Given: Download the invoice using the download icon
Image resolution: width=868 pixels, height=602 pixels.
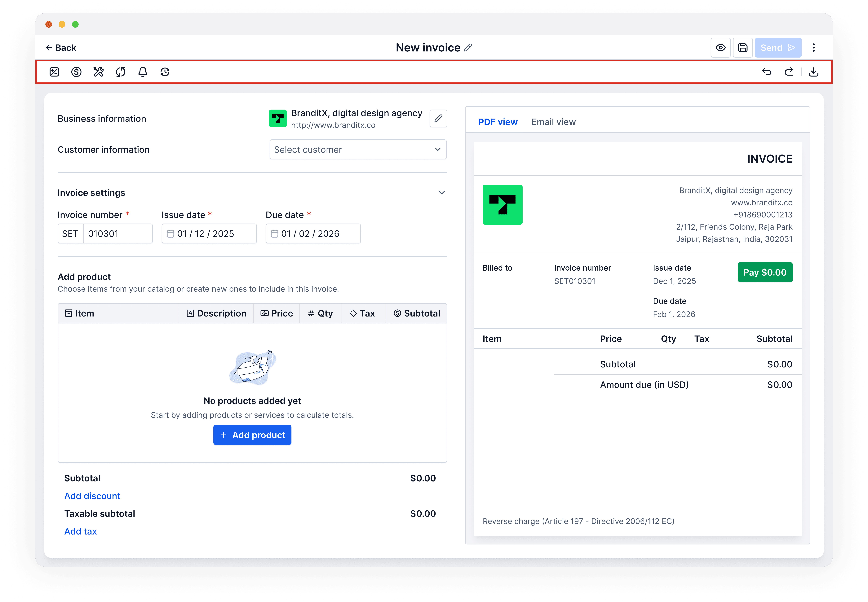Looking at the screenshot, I should coord(814,72).
